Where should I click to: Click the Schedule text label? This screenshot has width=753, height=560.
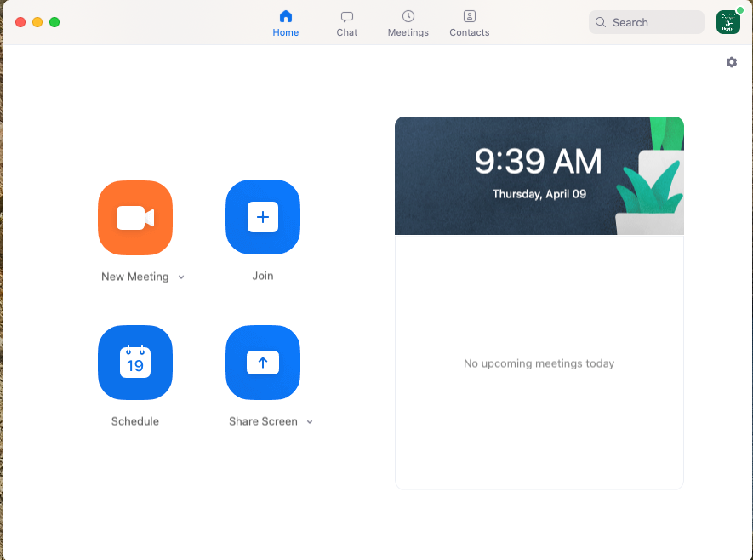tap(135, 421)
